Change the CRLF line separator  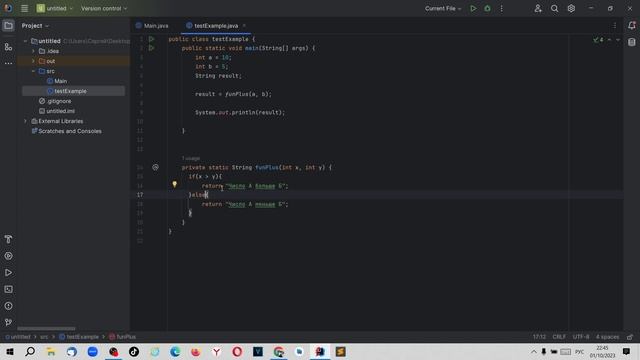tap(559, 337)
